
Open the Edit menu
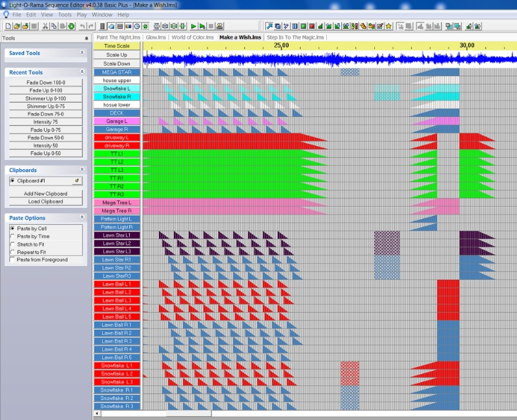(31, 14)
